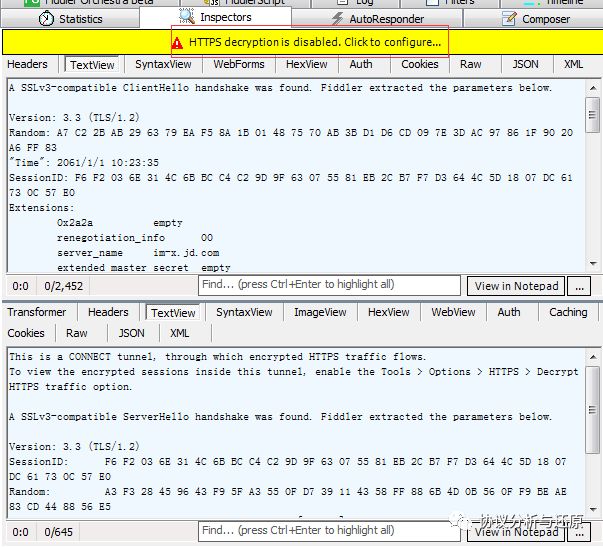Open the request HexView tab
Image resolution: width=603 pixels, height=548 pixels.
coord(306,64)
